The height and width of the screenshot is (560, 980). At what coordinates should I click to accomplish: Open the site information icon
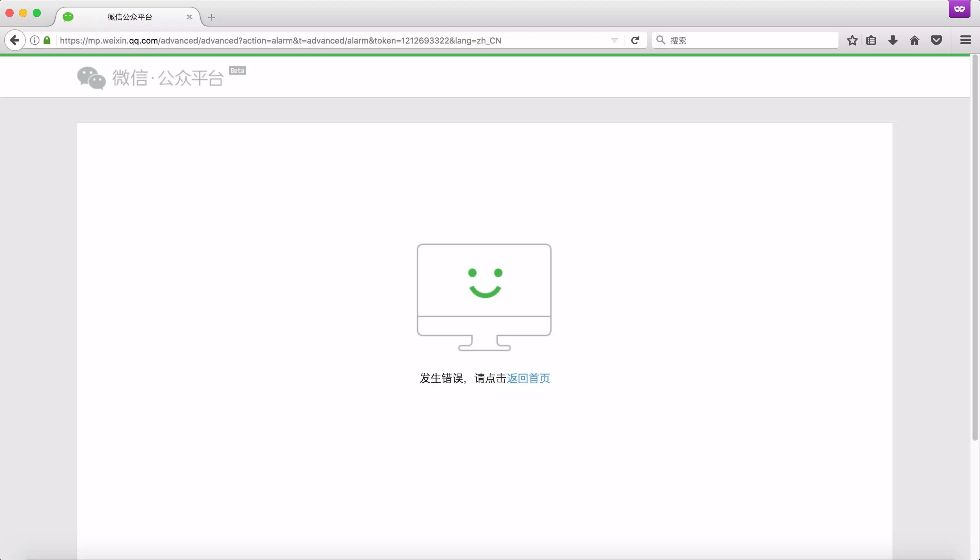tap(35, 40)
